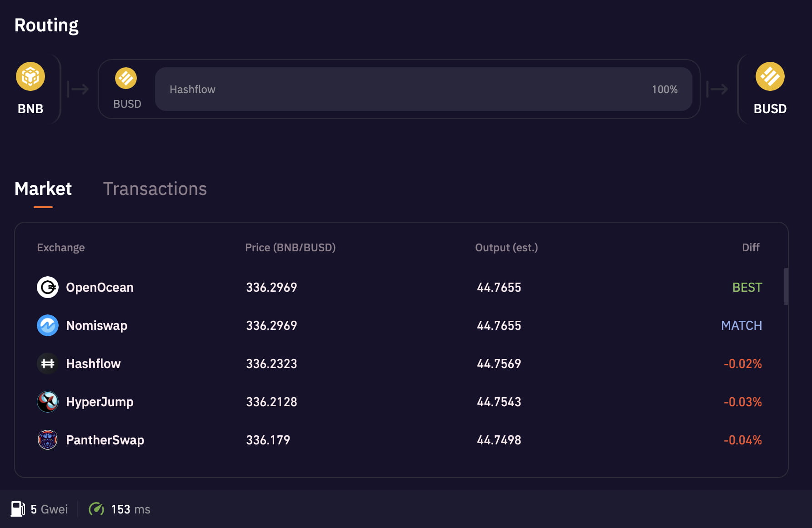The height and width of the screenshot is (528, 812).
Task: Click the PantherSwap exchange logo
Action: (48, 440)
